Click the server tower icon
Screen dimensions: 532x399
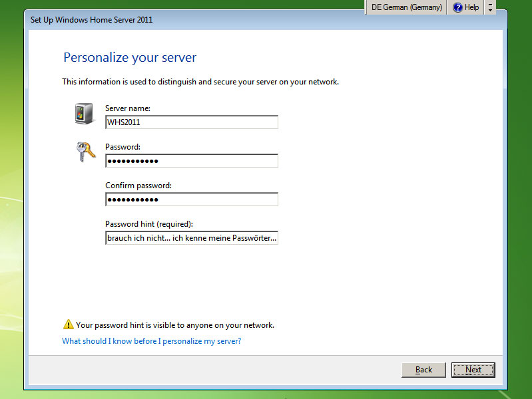tap(84, 114)
